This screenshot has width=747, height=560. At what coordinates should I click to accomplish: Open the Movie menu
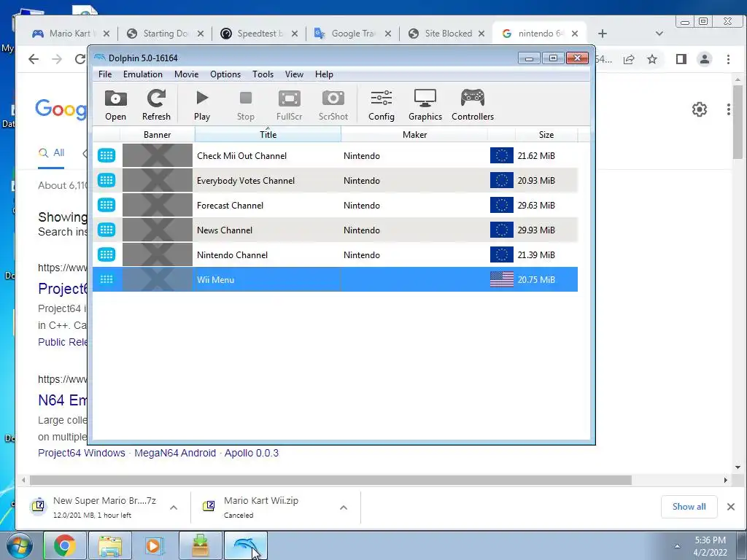click(186, 74)
